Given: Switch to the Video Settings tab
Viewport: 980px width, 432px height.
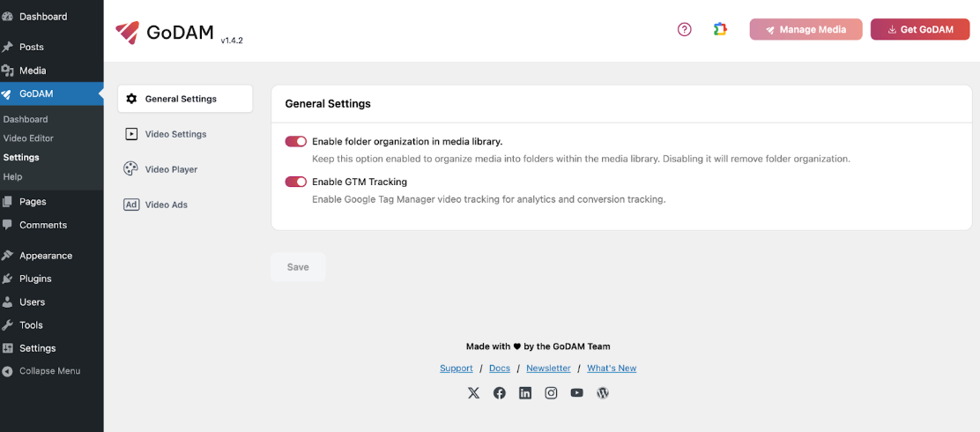Looking at the screenshot, I should pos(175,134).
